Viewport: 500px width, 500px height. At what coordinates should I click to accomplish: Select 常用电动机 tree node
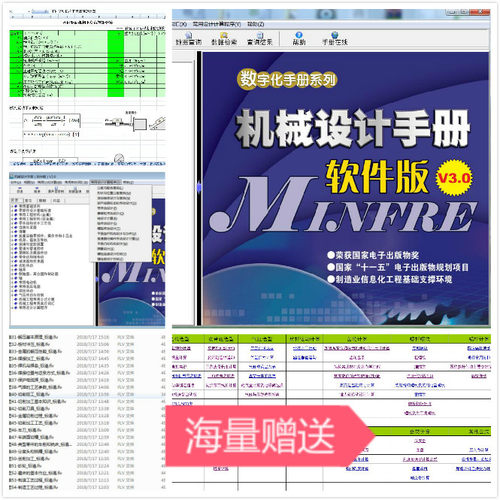(x=28, y=282)
